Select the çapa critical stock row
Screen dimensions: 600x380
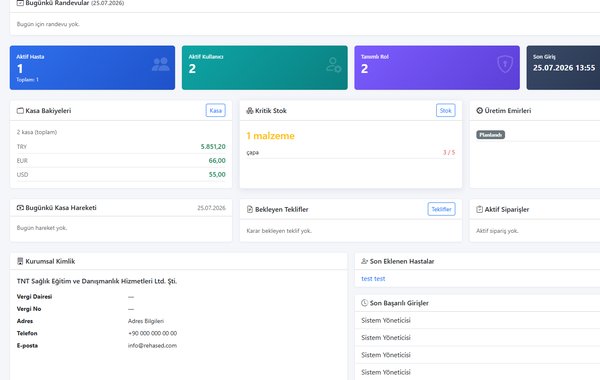coord(351,152)
